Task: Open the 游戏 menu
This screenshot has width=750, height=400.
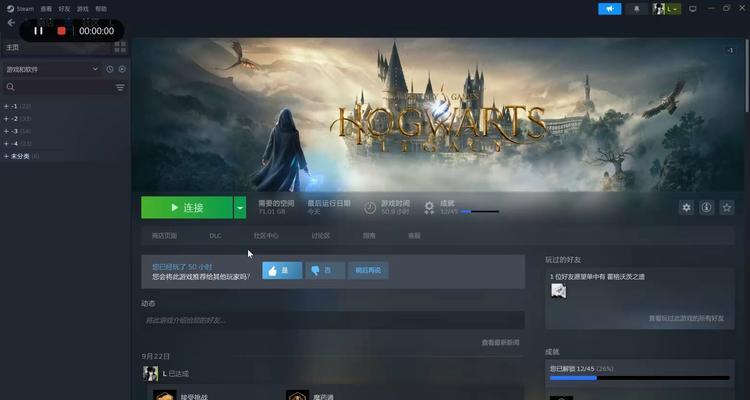Action: pyautogui.click(x=82, y=9)
